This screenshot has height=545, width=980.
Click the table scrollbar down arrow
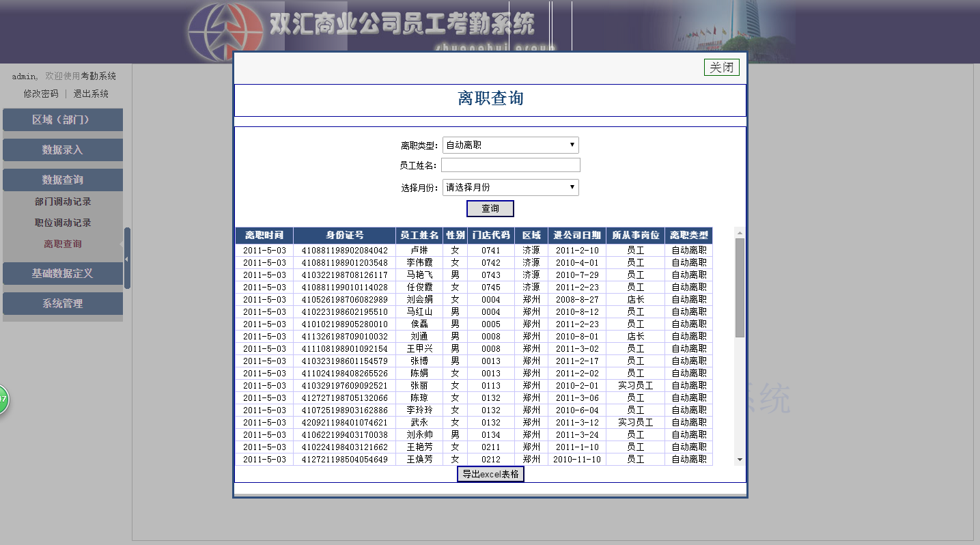tap(740, 460)
